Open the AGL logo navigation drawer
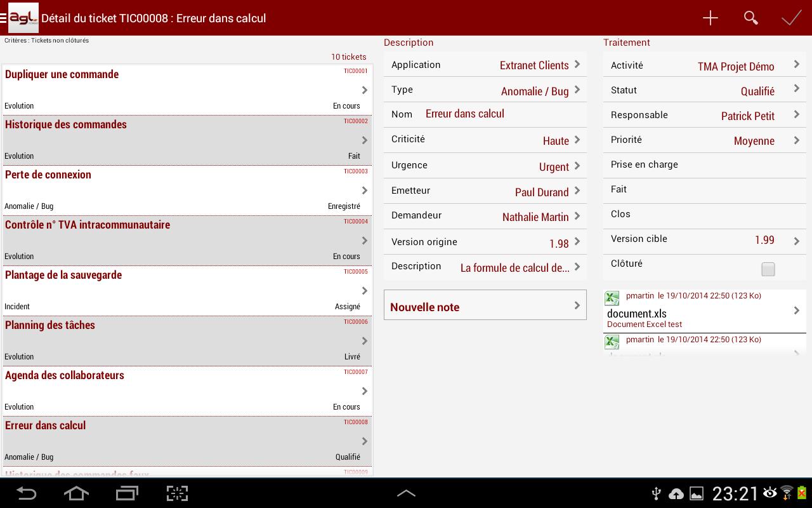This screenshot has height=508, width=812. [20, 18]
